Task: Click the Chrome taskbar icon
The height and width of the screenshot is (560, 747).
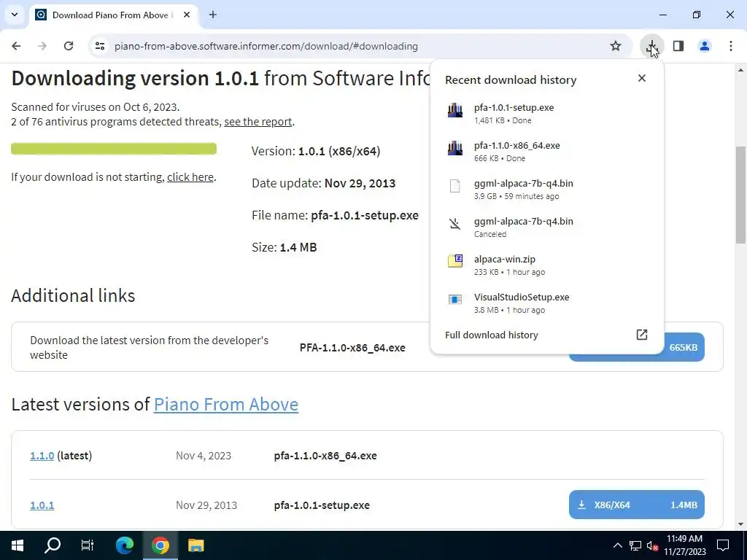Action: (160, 545)
